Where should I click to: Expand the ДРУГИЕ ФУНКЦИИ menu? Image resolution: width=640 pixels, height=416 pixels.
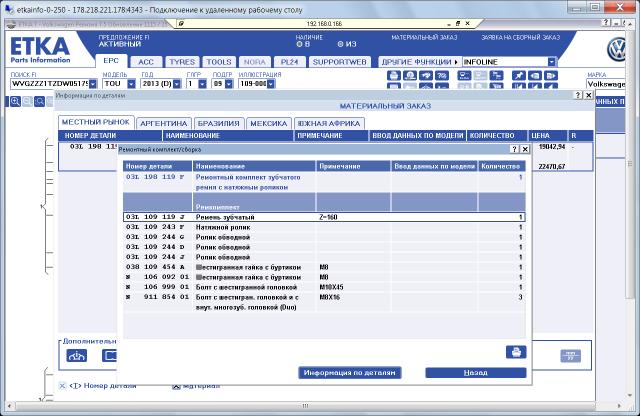coord(420,62)
